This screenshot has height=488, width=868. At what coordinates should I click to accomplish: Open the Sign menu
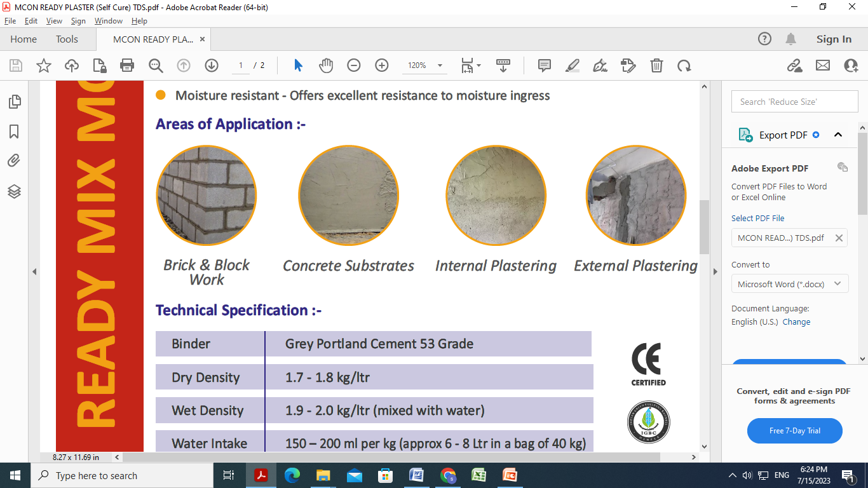[78, 21]
